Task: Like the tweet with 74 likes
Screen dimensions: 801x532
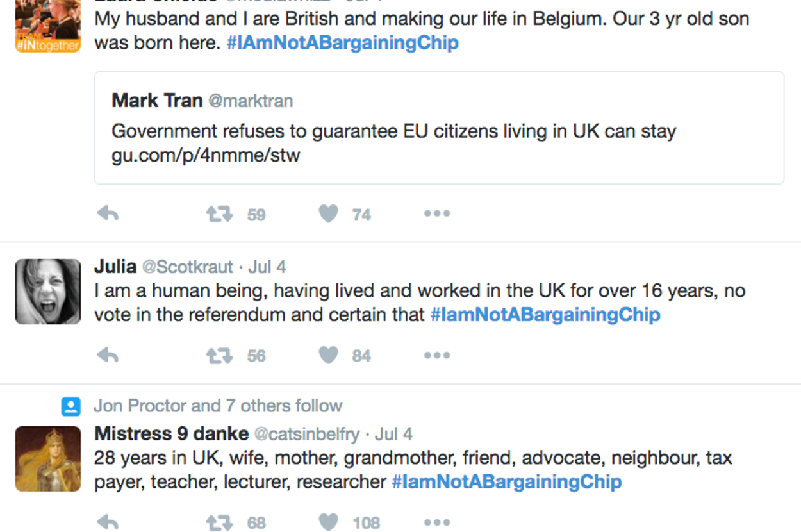Action: tap(329, 214)
